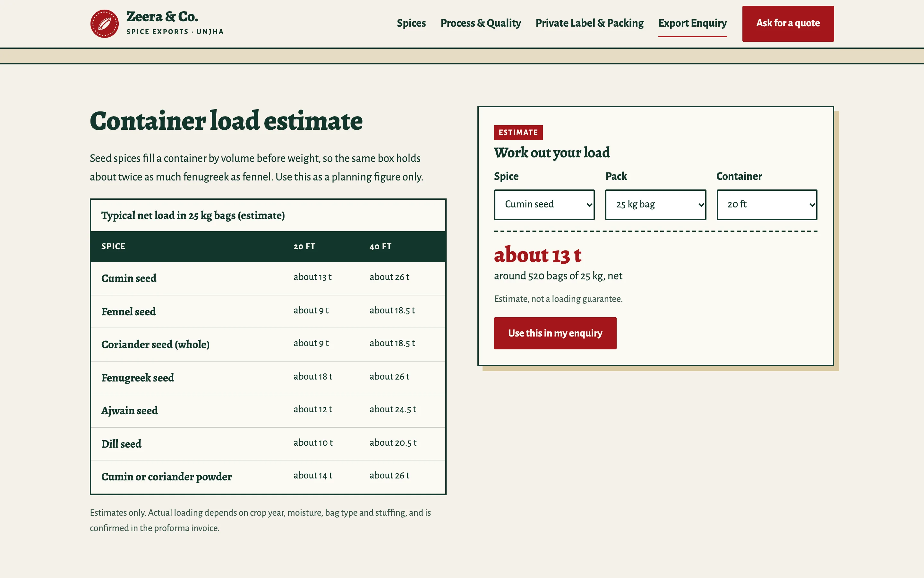Select the Export Enquiry nav item
The height and width of the screenshot is (578, 924).
coord(692,23)
